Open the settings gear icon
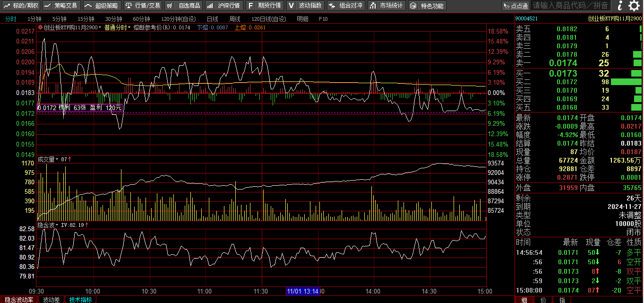 coord(634,6)
